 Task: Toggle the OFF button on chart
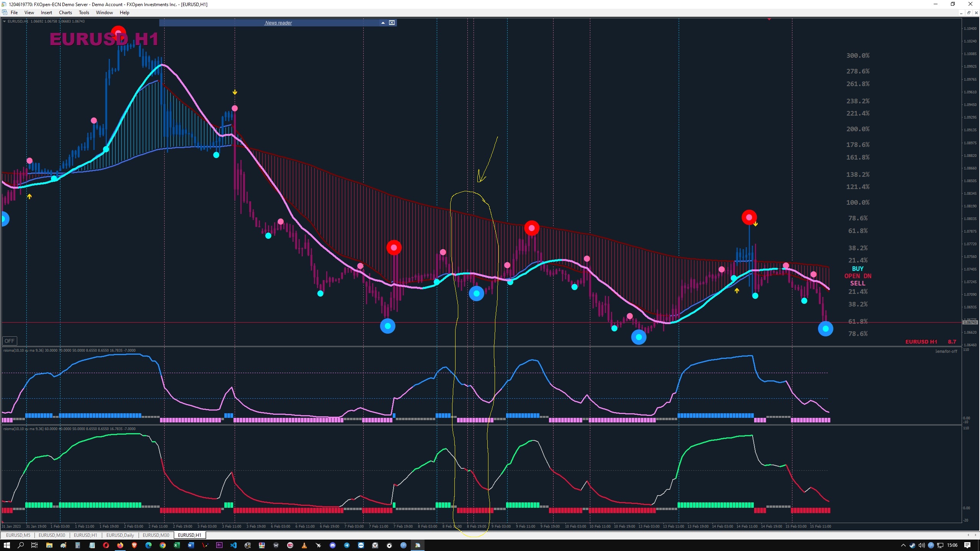pos(10,341)
